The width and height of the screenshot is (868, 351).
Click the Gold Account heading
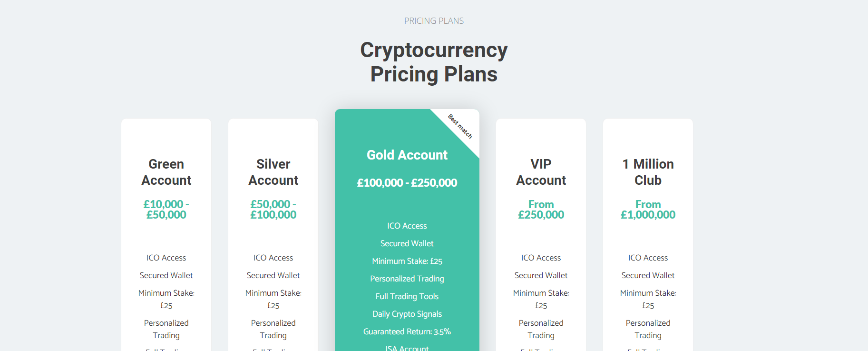tap(407, 155)
